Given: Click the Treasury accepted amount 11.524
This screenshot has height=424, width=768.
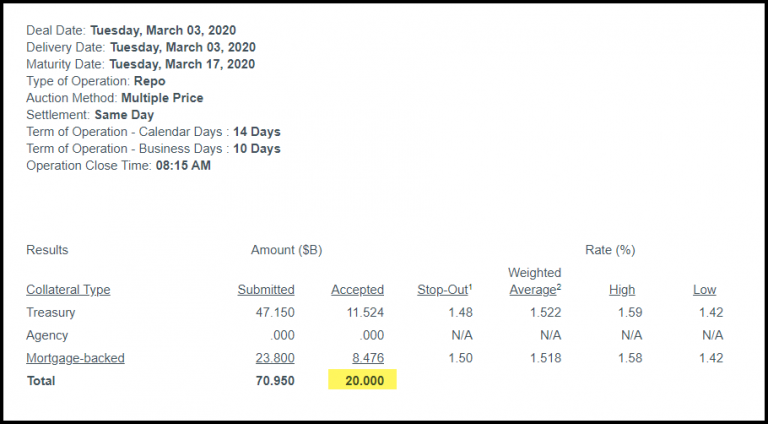Looking at the screenshot, I should (x=363, y=313).
